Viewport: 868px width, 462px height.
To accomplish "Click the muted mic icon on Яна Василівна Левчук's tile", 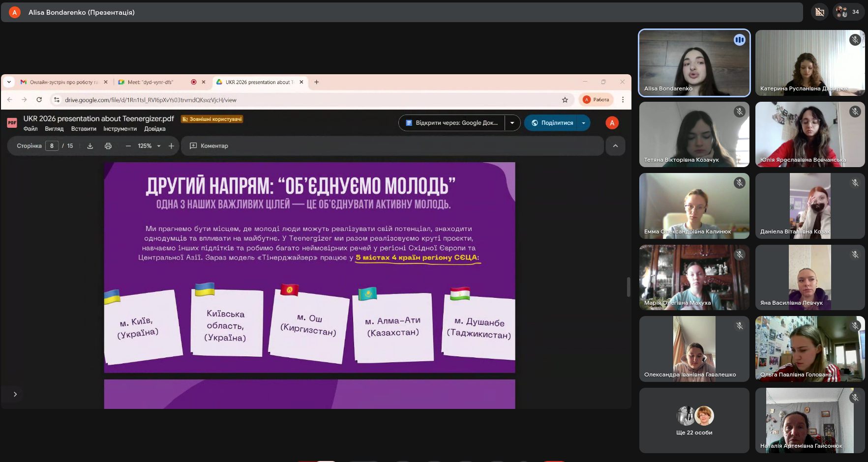I will [855, 255].
